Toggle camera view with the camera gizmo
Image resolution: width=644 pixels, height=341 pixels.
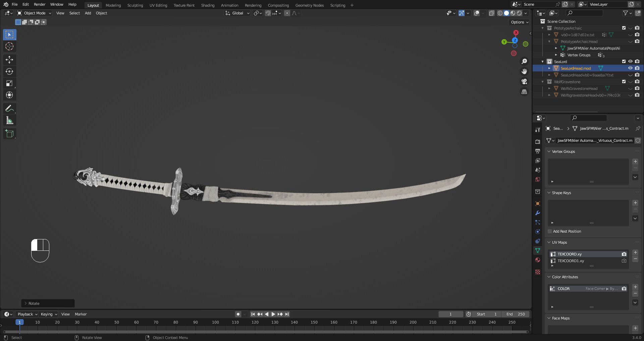coord(524,81)
